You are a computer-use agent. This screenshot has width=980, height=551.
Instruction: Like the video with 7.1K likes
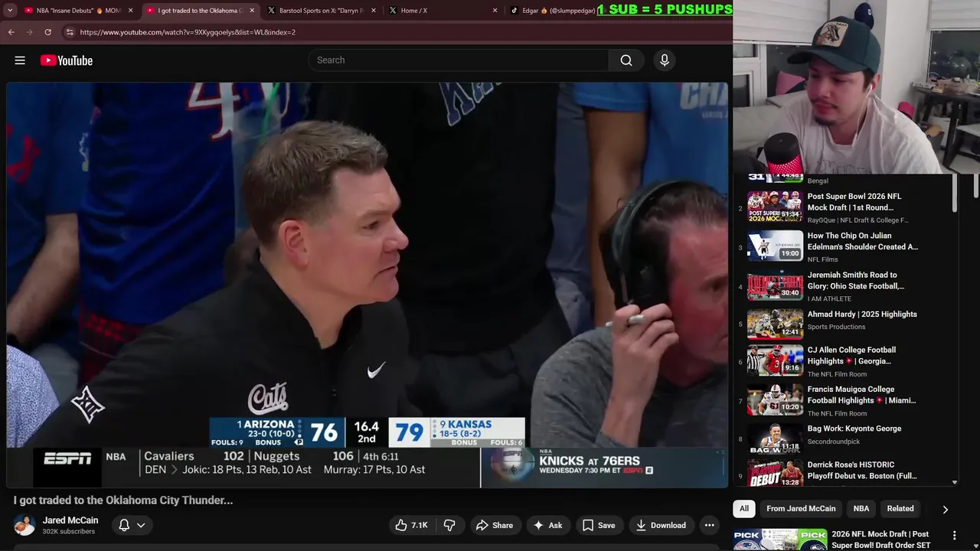tap(412, 525)
